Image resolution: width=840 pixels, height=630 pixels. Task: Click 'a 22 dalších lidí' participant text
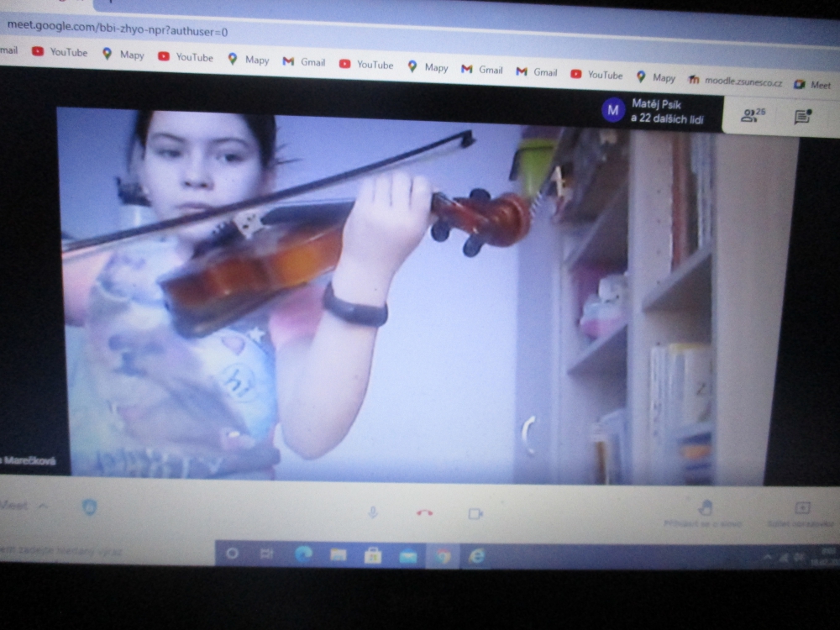667,119
